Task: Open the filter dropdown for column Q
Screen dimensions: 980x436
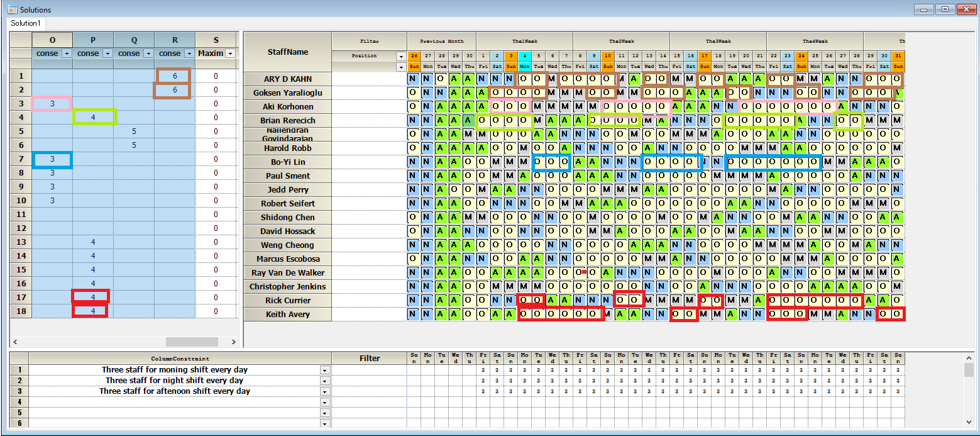Action: pos(148,53)
